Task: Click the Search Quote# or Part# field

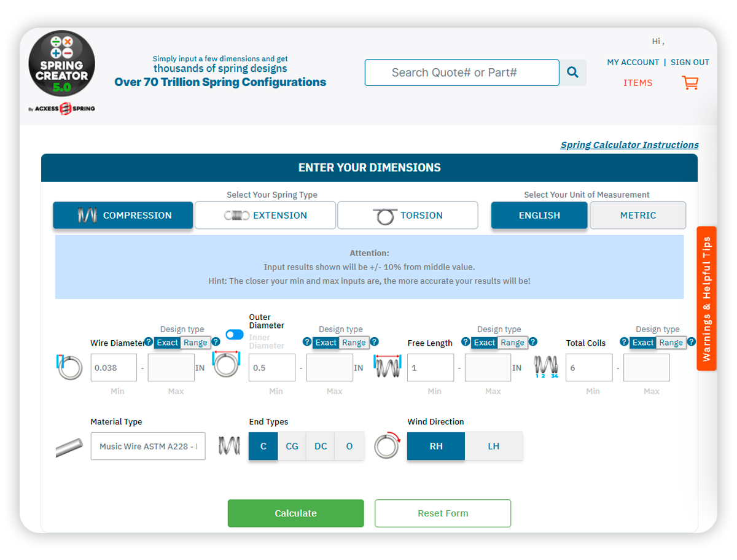Action: 462,72
